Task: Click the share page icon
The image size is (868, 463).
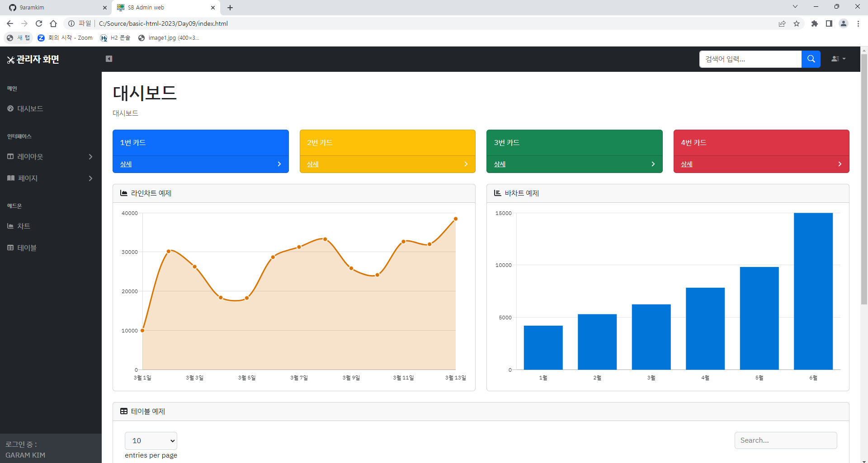Action: coord(782,23)
